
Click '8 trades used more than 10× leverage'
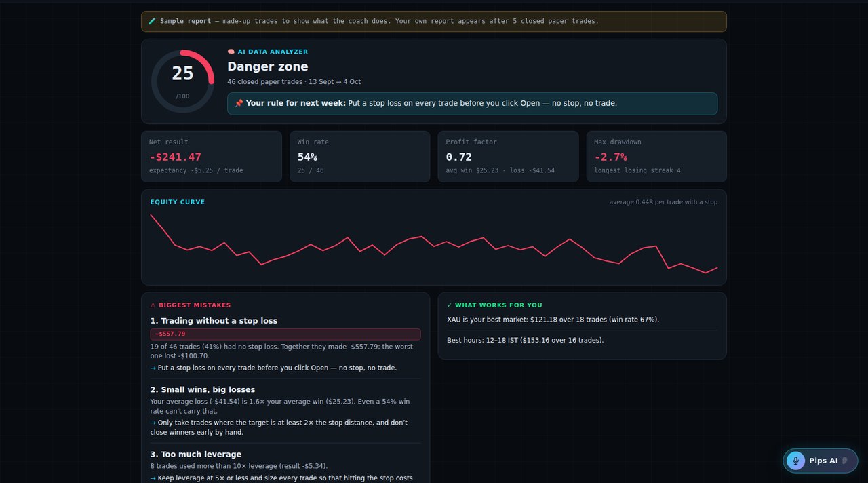pos(239,466)
